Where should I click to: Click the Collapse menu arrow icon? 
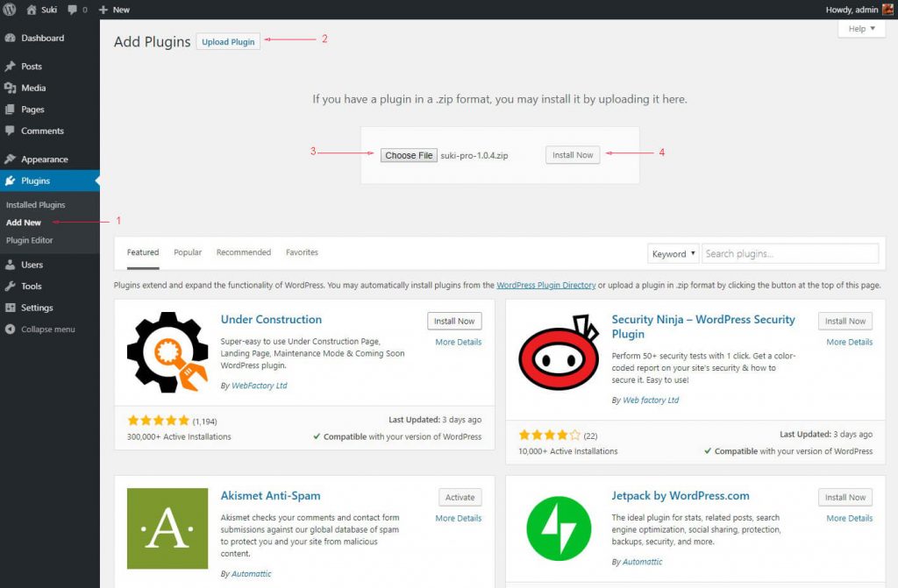click(x=10, y=329)
